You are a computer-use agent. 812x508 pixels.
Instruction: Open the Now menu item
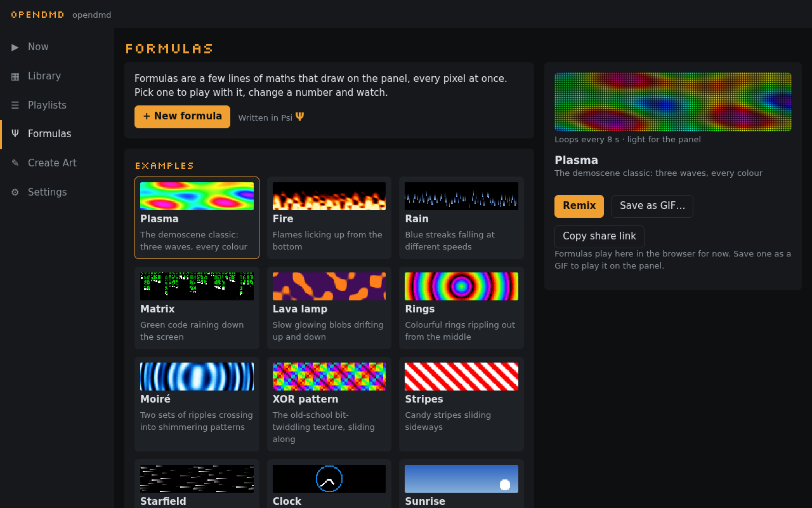tap(57, 47)
